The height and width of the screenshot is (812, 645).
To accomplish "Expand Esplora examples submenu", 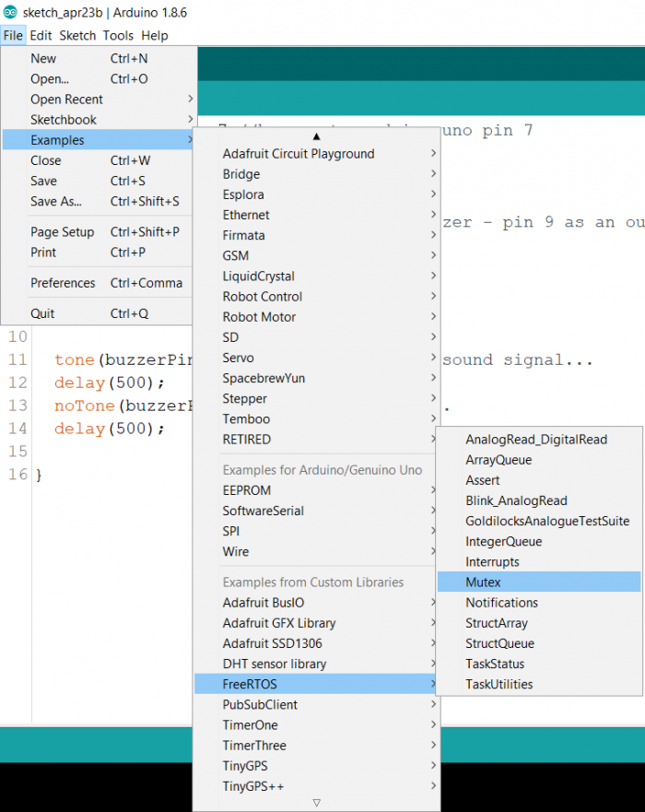I will (x=317, y=194).
